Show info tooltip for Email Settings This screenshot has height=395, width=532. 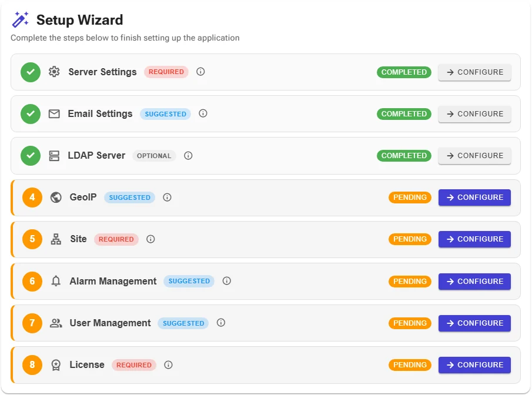point(203,113)
